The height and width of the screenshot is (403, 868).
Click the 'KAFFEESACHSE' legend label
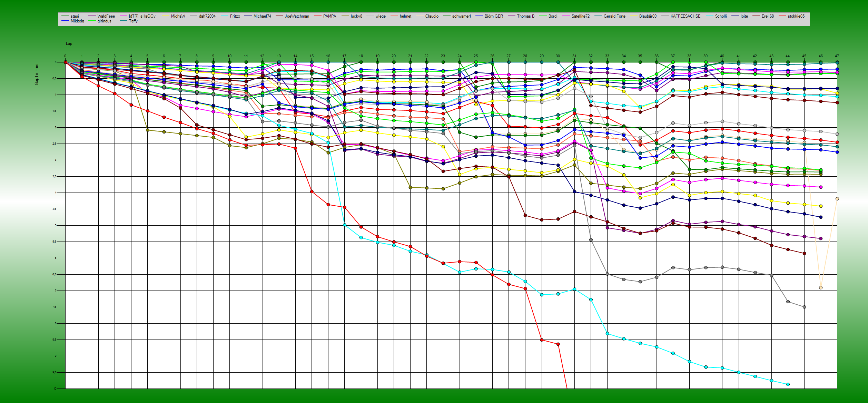(x=685, y=16)
